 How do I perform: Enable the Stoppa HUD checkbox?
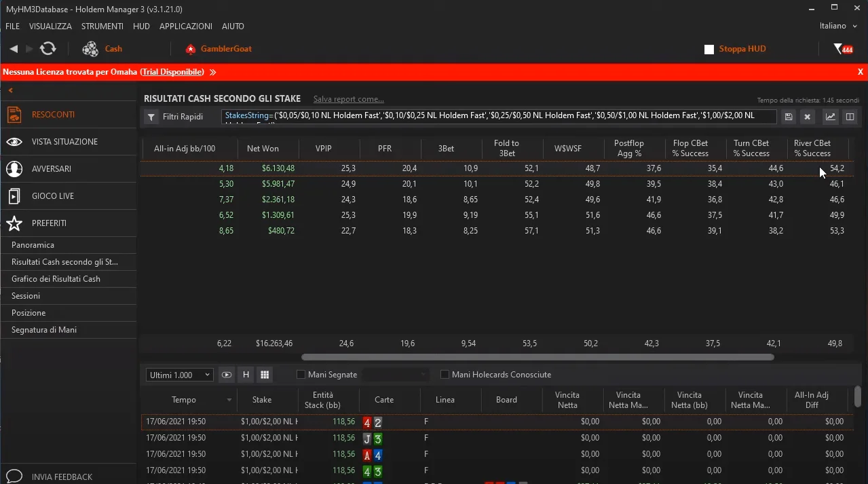709,50
